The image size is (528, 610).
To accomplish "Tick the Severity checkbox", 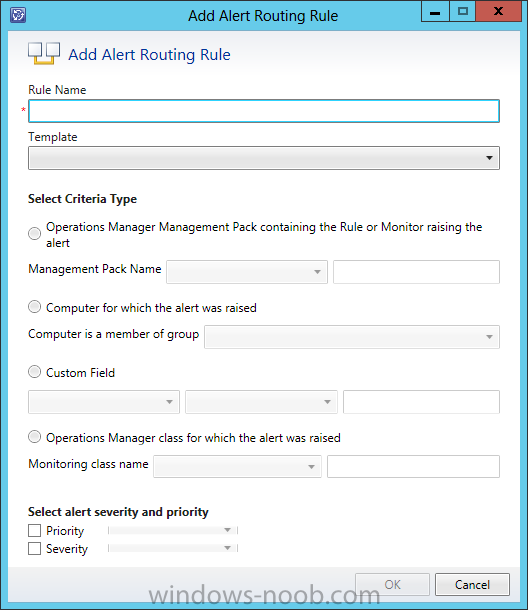I will [x=35, y=549].
